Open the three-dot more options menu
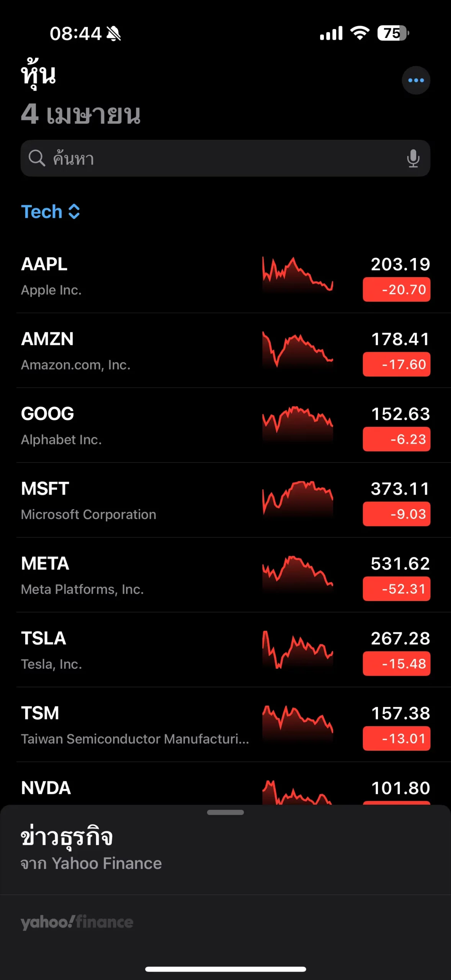Viewport: 451px width, 980px height. point(416,80)
